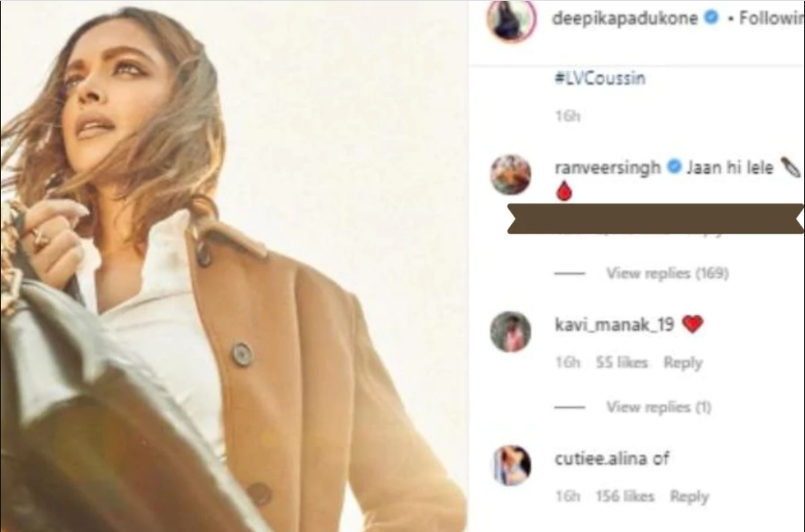The image size is (805, 532).
Task: Open ranveersingh profile picture
Action: (x=510, y=175)
